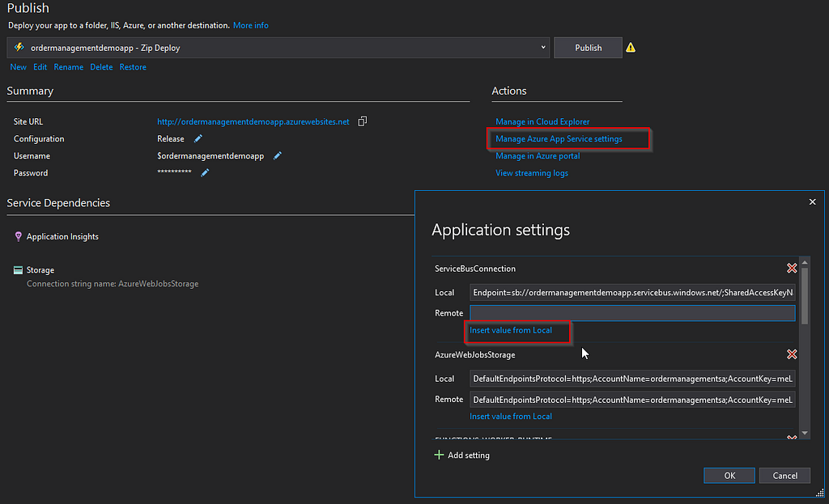Edit the Password pencil icon
This screenshot has height=504, width=829.
(x=205, y=173)
